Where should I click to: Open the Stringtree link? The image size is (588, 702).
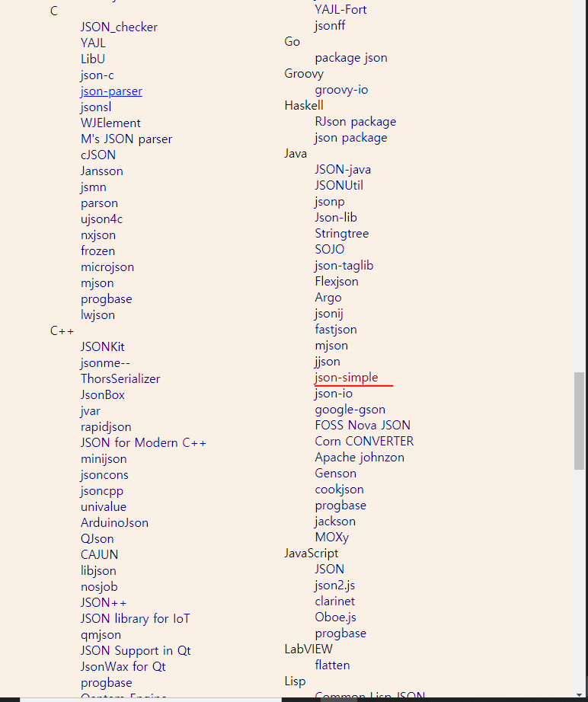pyautogui.click(x=342, y=234)
